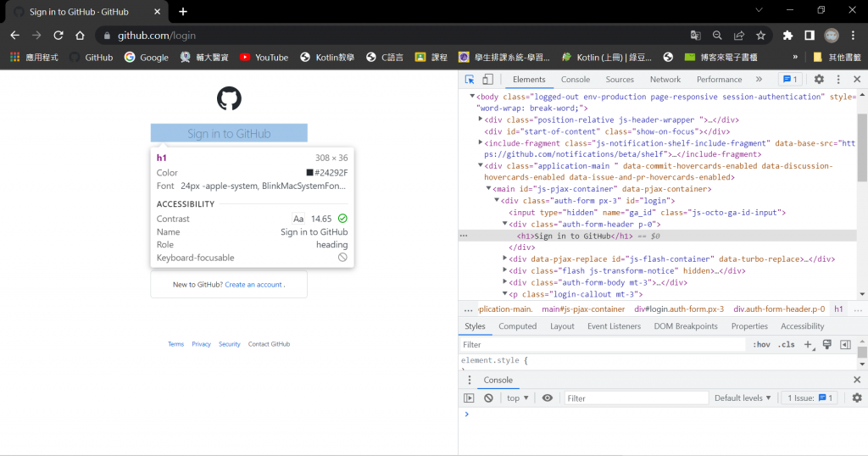Open the Properties pane tab

[x=749, y=326]
